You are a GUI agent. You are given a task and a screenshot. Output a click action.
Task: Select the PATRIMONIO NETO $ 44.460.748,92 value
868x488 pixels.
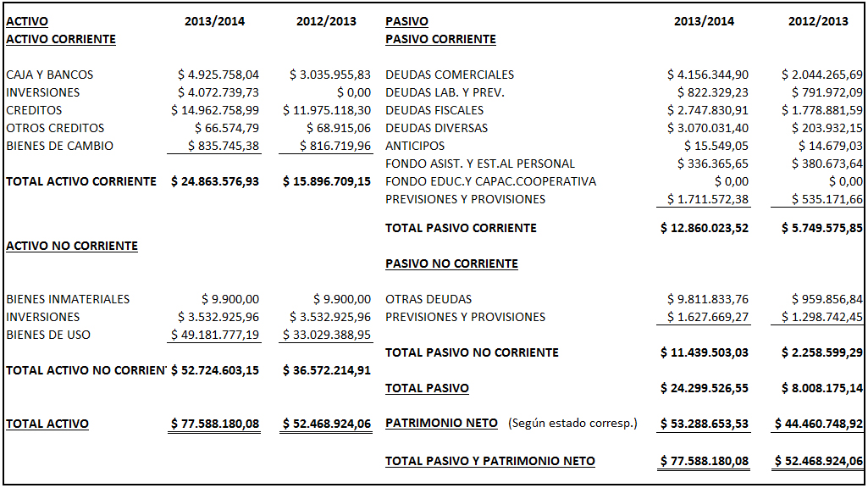click(x=819, y=424)
